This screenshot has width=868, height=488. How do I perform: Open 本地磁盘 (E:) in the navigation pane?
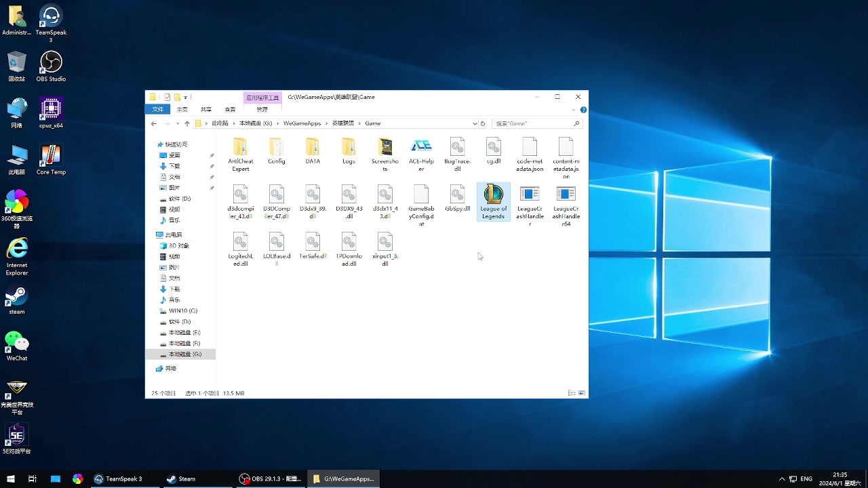point(184,332)
